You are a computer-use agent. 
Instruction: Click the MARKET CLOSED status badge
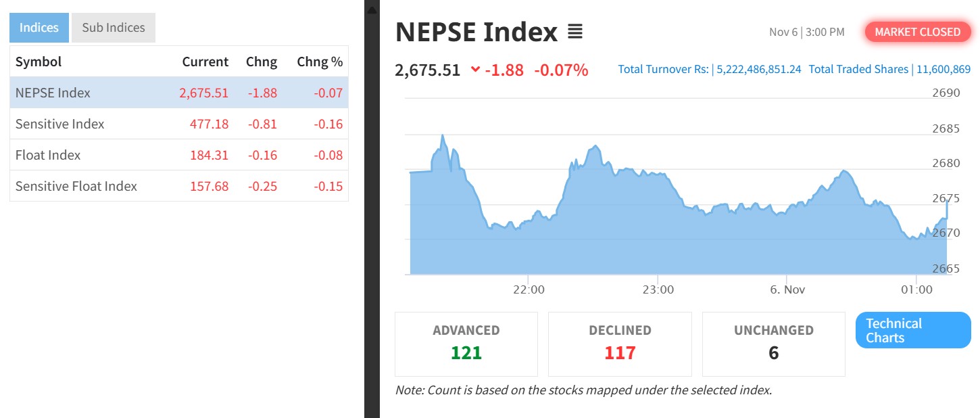tap(917, 32)
